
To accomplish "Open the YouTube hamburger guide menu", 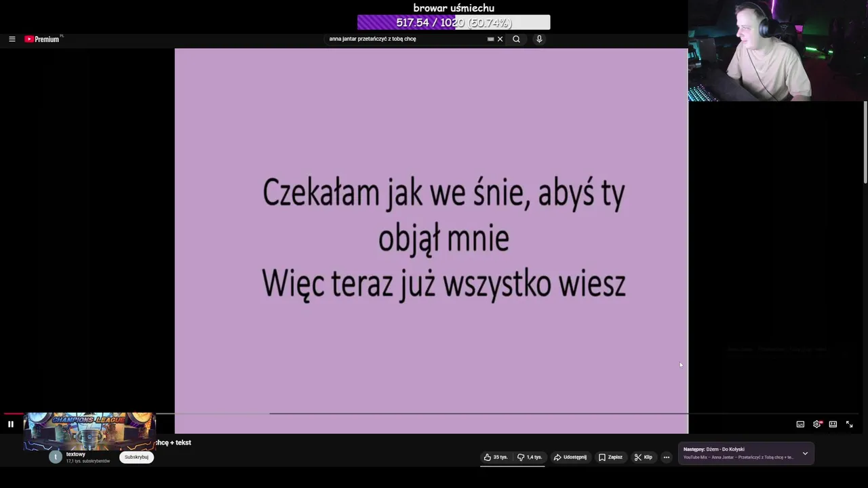I will point(12,39).
